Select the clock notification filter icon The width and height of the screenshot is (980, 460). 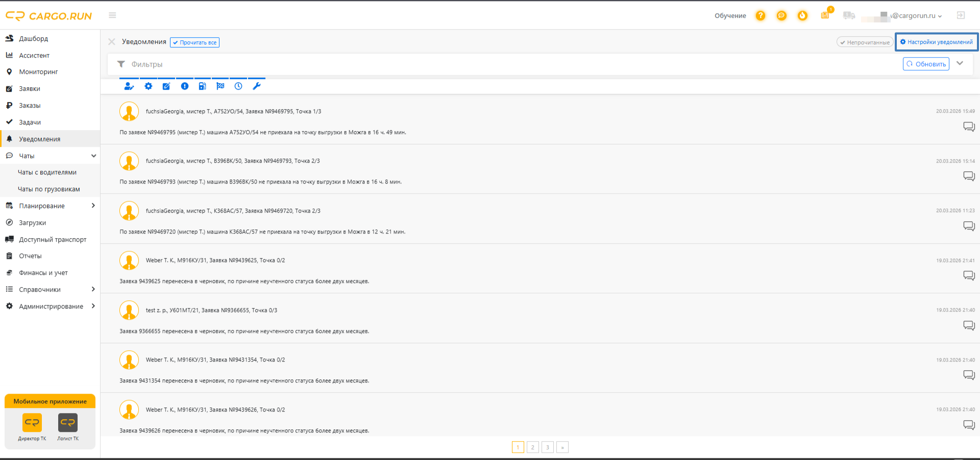tap(238, 86)
